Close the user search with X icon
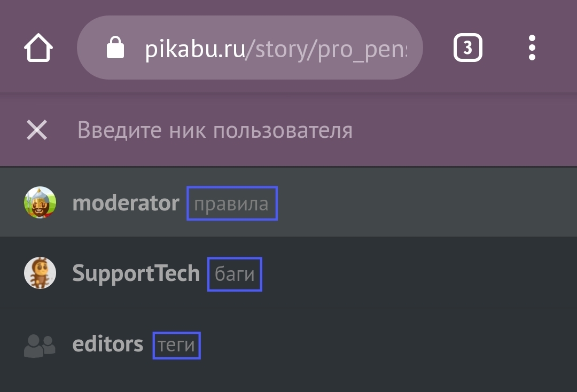Screen dimensions: 577x392 click(x=37, y=130)
